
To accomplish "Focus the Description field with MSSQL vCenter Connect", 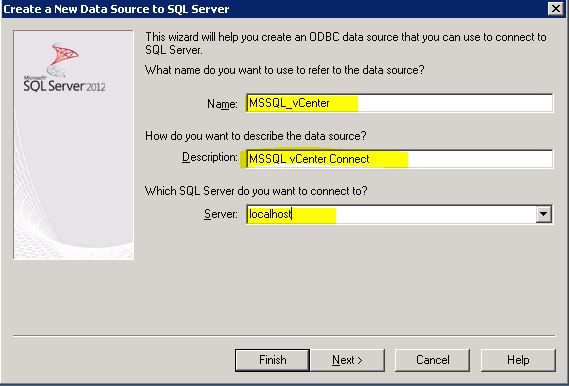I will [x=399, y=159].
